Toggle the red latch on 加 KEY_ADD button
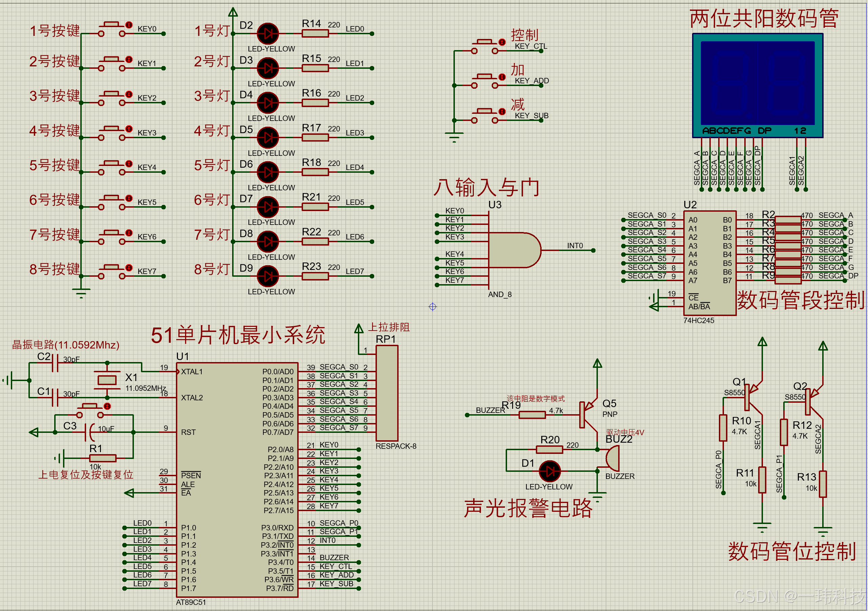 tap(502, 77)
